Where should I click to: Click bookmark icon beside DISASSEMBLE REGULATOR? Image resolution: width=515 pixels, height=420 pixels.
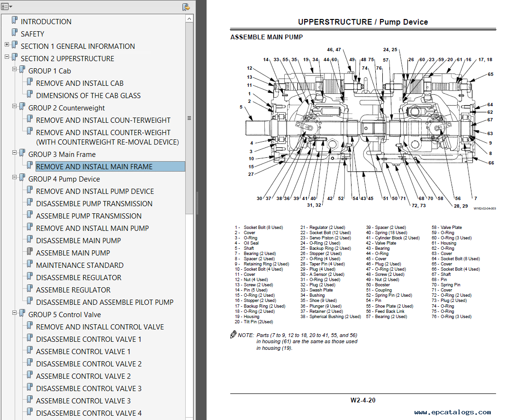pos(29,276)
